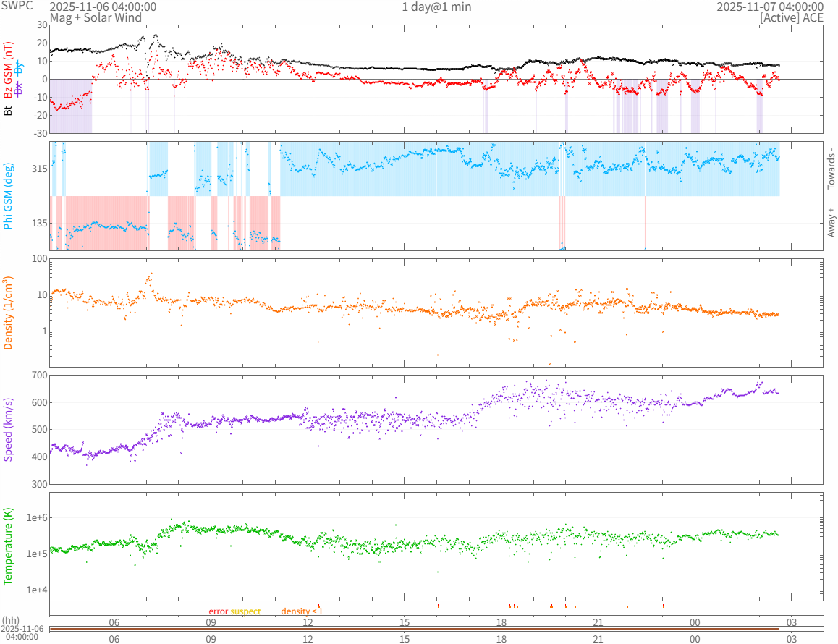Click the 135 tick on Phi axis

point(39,224)
